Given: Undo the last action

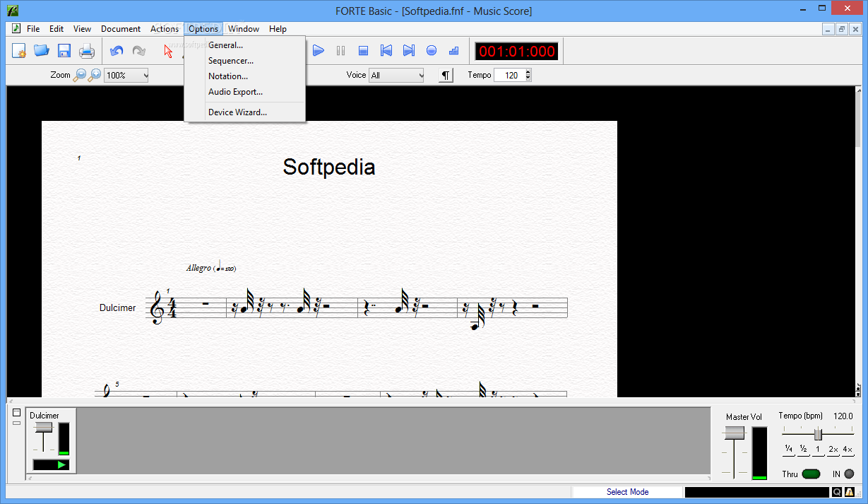Looking at the screenshot, I should pos(117,51).
